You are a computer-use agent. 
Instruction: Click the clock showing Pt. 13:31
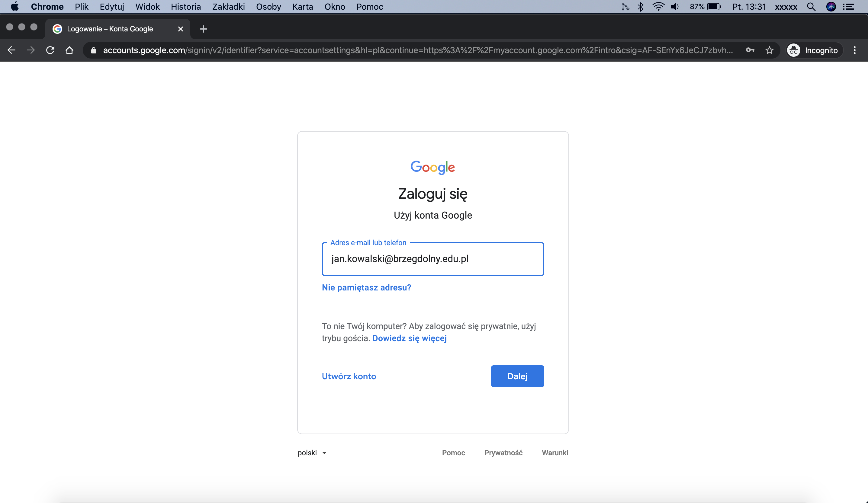pos(749,7)
